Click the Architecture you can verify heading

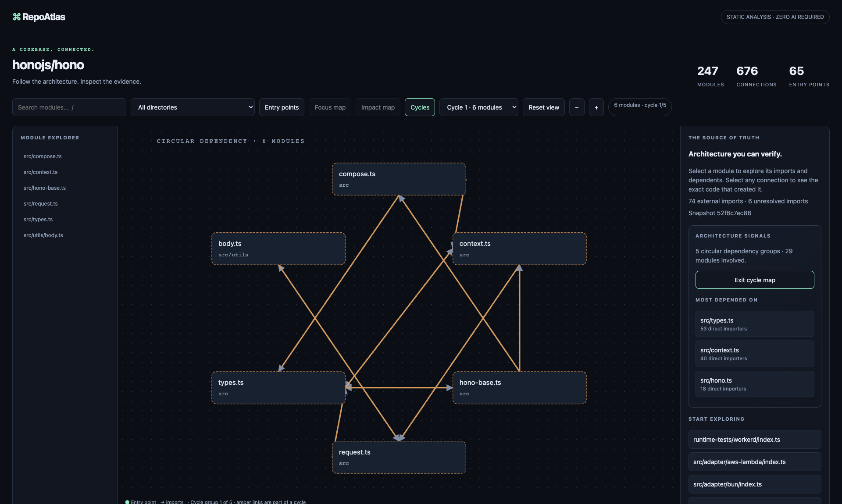(x=735, y=154)
